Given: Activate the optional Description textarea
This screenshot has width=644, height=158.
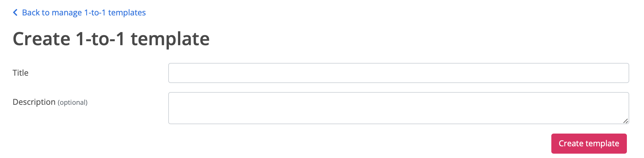Looking at the screenshot, I should (398, 108).
